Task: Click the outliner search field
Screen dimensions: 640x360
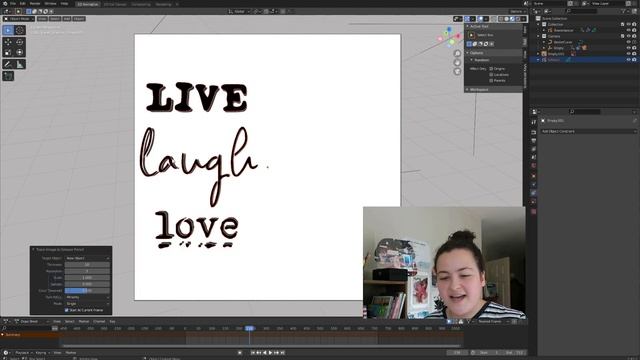Action: pos(581,11)
